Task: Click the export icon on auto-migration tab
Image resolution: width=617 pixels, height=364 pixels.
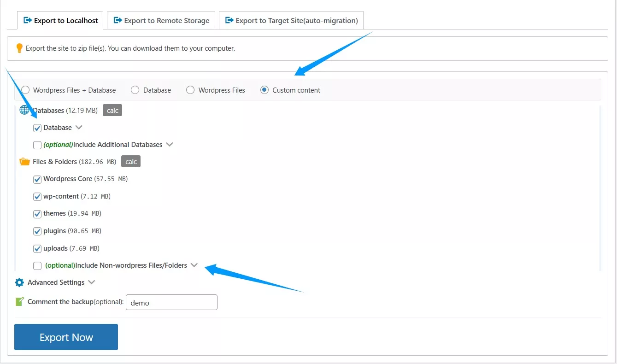Action: click(228, 20)
